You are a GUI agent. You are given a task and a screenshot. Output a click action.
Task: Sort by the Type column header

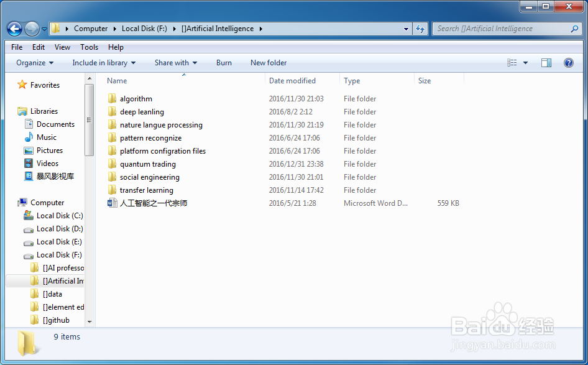(x=352, y=81)
